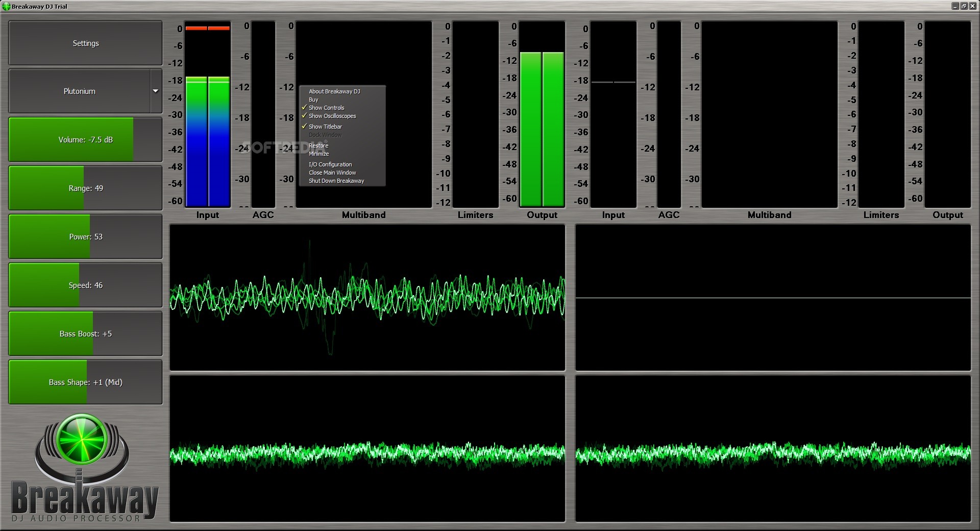Select the Plutonium preset box
This screenshot has width=980, height=531.
[79, 91]
